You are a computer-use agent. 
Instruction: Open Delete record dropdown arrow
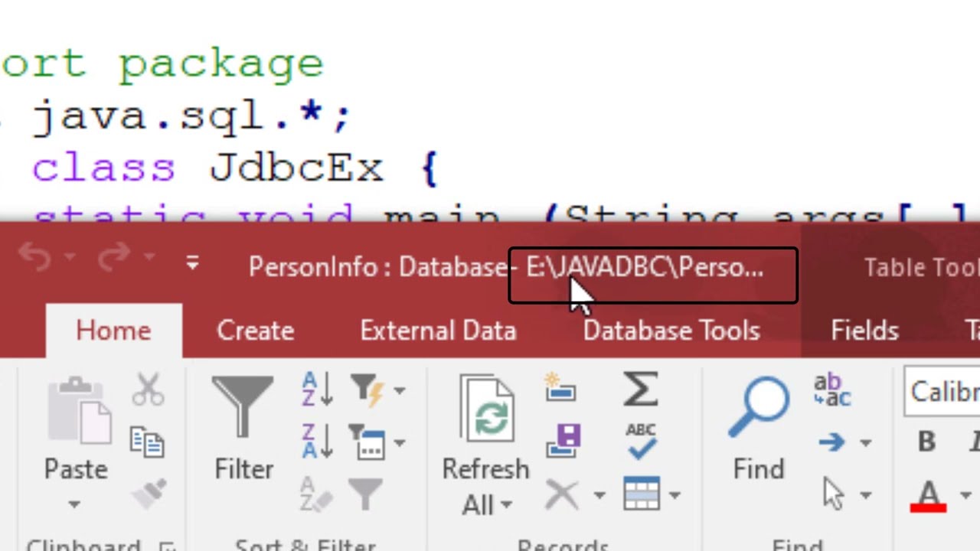tap(599, 495)
